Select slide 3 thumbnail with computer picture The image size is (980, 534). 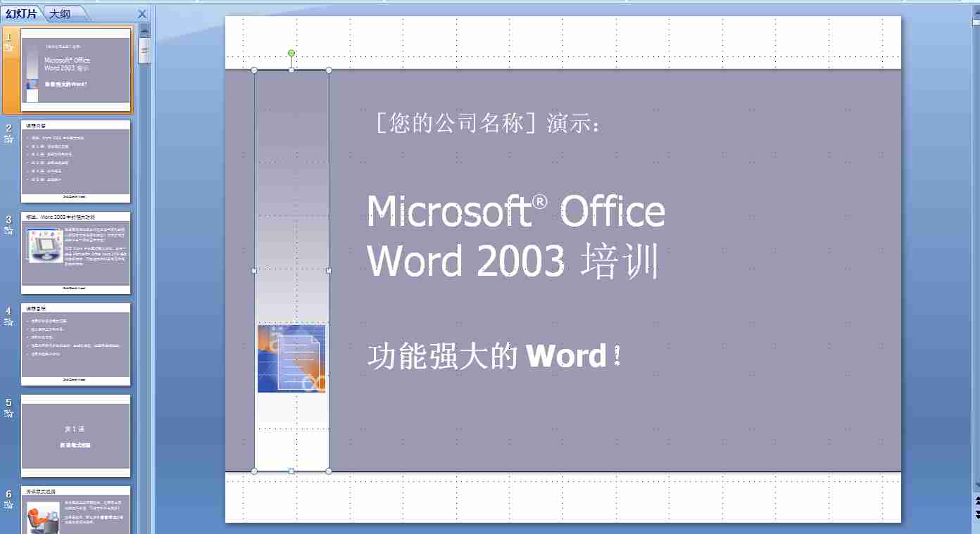[x=76, y=253]
